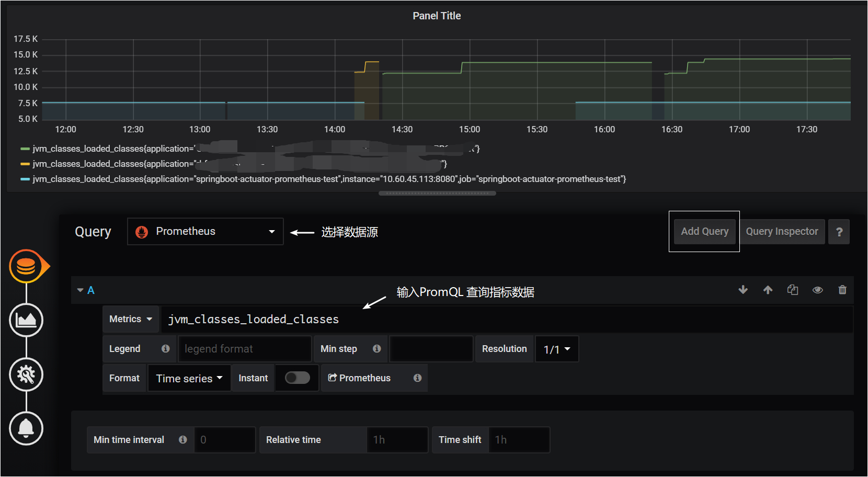The height and width of the screenshot is (477, 868).
Task: Open the Metrics dropdown
Action: point(131,319)
